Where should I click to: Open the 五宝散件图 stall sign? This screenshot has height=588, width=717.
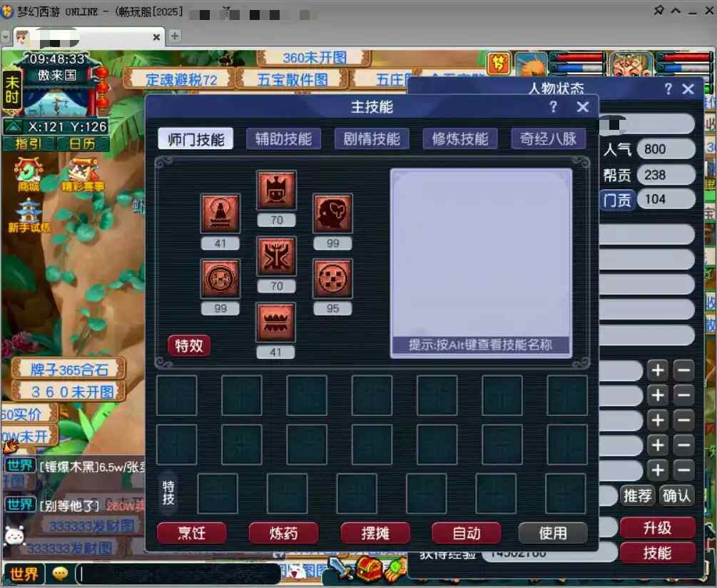click(x=293, y=79)
